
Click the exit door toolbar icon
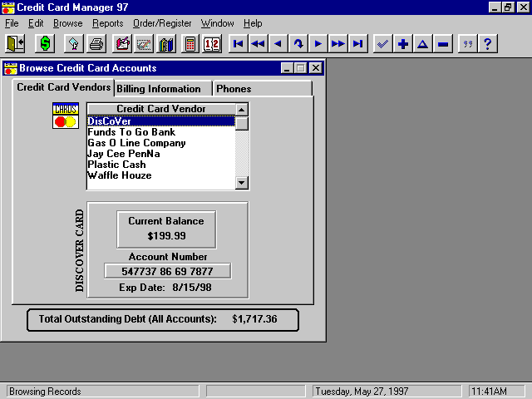(x=15, y=44)
